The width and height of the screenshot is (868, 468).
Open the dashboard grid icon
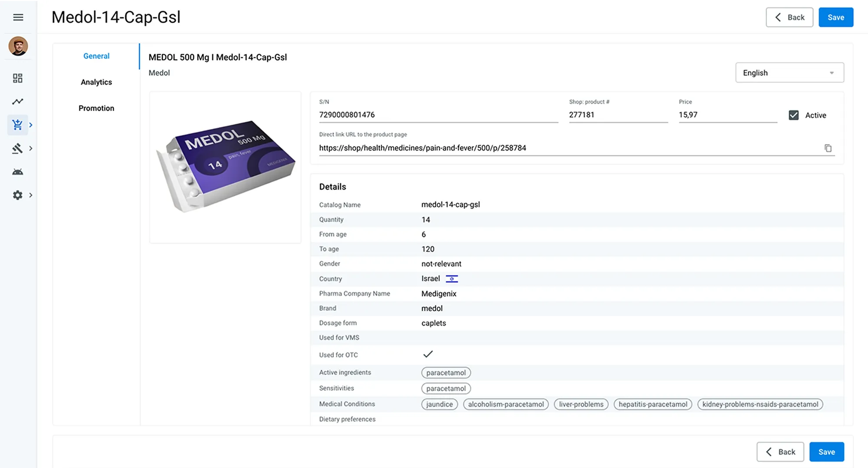point(18,78)
